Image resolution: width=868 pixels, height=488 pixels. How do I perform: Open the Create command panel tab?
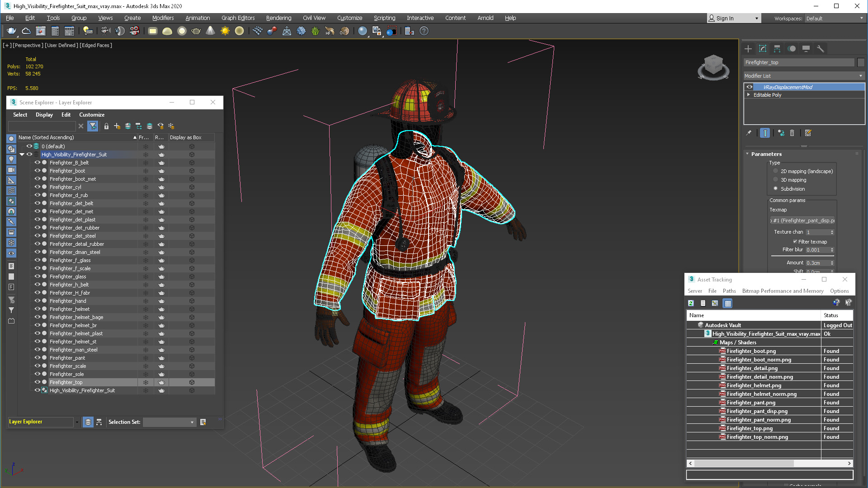[x=748, y=49]
